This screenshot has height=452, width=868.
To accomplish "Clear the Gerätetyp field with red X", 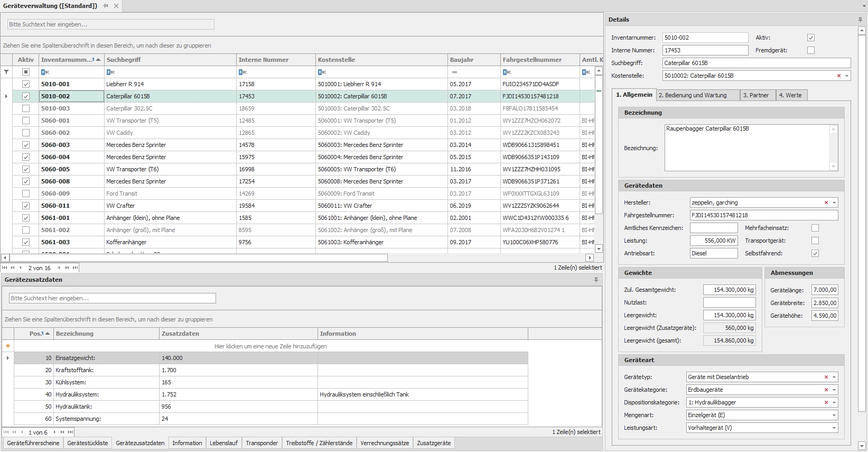I will [826, 377].
